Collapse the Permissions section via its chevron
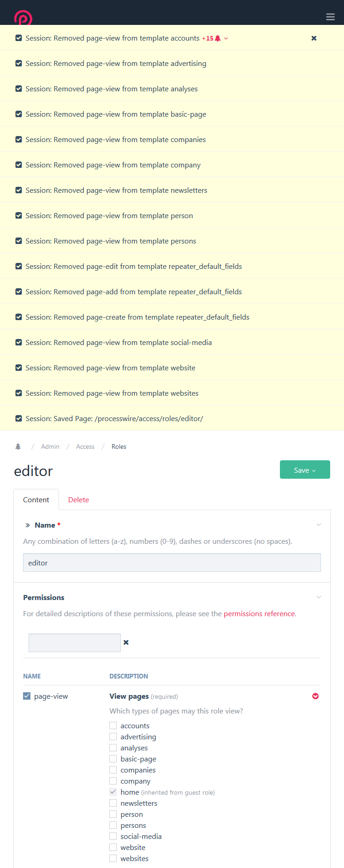The image size is (344, 868). click(319, 597)
